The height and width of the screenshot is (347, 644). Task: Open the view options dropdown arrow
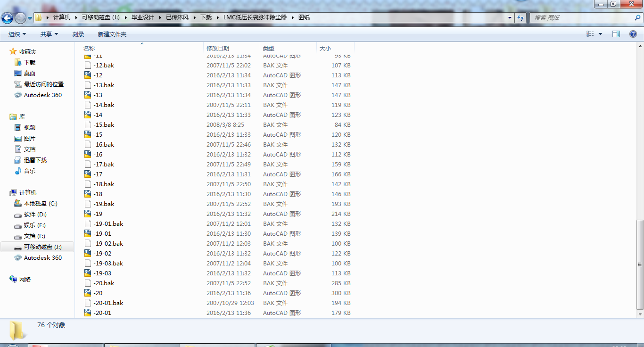[600, 34]
